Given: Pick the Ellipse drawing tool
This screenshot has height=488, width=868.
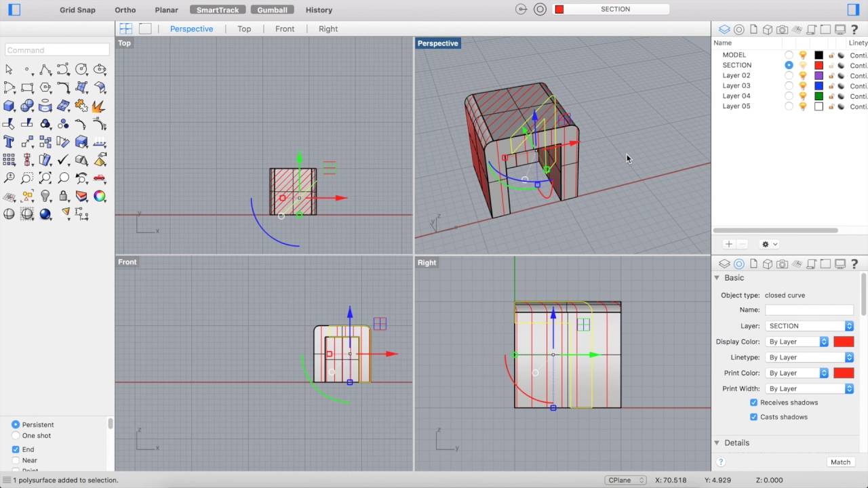Looking at the screenshot, I should click(x=100, y=69).
